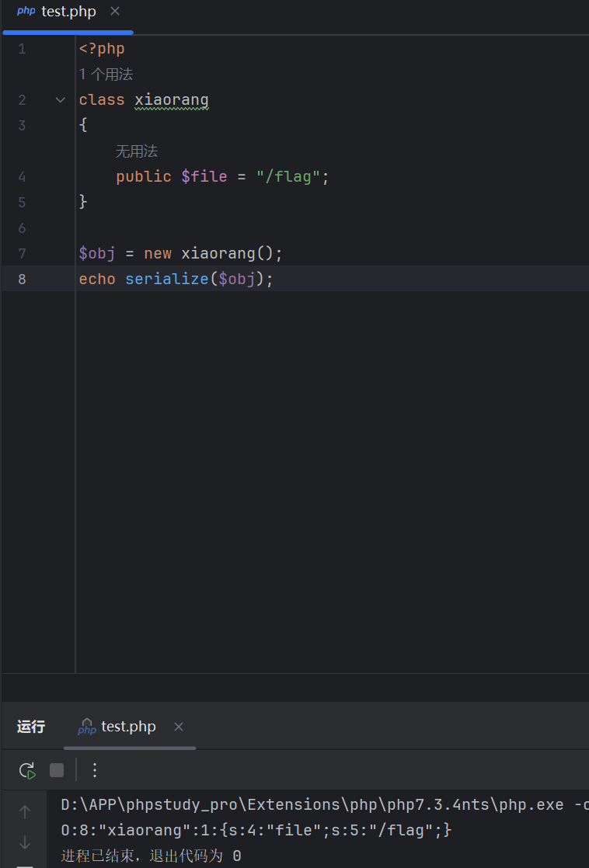
Task: Click the "进程已结束" exit code message
Action: (151, 856)
